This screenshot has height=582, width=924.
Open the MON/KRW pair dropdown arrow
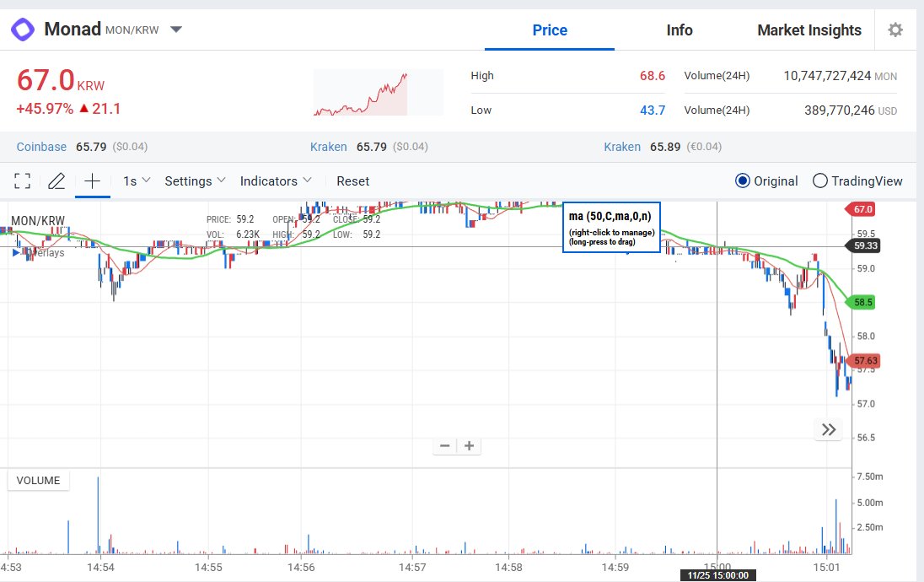[x=175, y=30]
